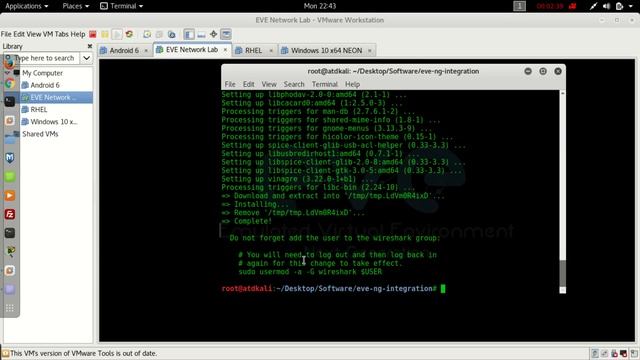Select Windows 10 x... in Library tree

(x=54, y=122)
